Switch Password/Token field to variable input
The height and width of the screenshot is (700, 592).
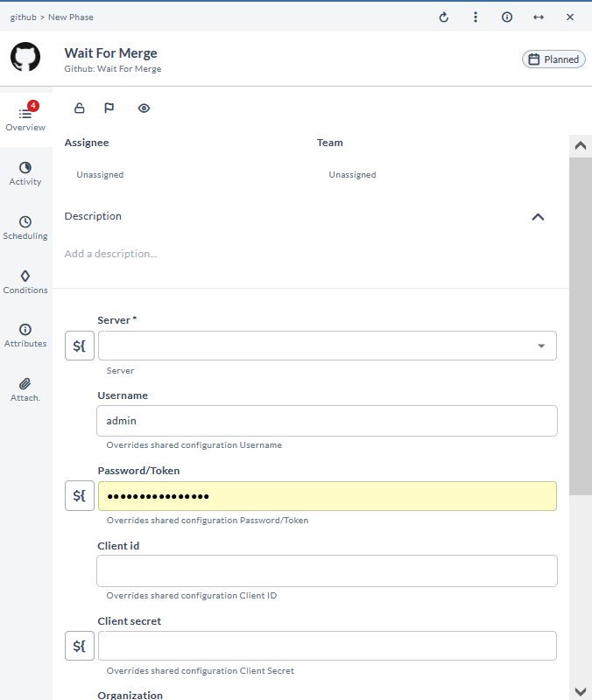80,496
